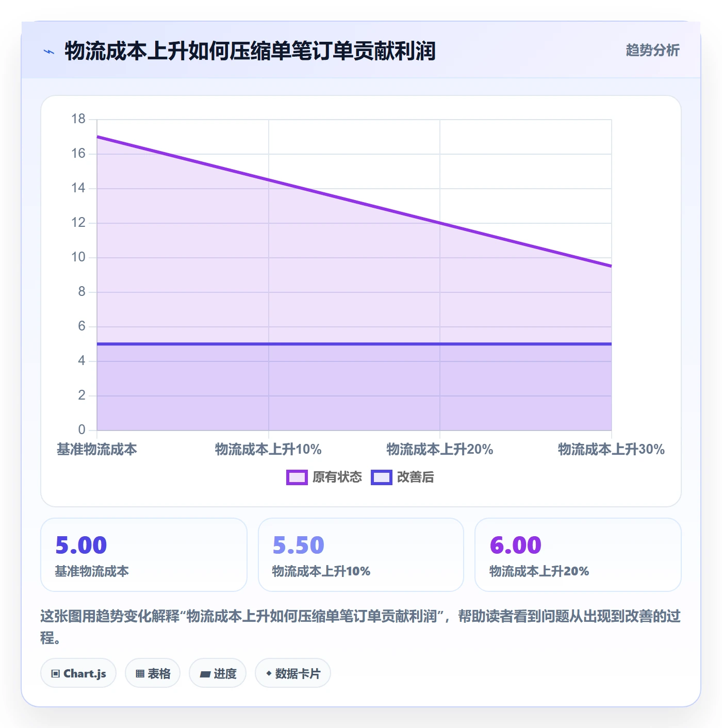The image size is (722, 728).
Task: Click the lightning icon beside the title
Action: [49, 52]
